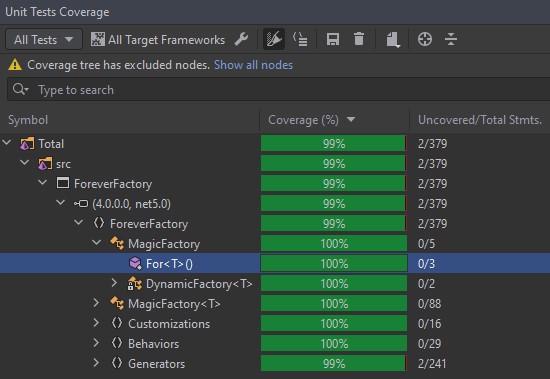The image size is (550, 379).
Task: Click the Total 99% coverage bar
Action: (334, 143)
